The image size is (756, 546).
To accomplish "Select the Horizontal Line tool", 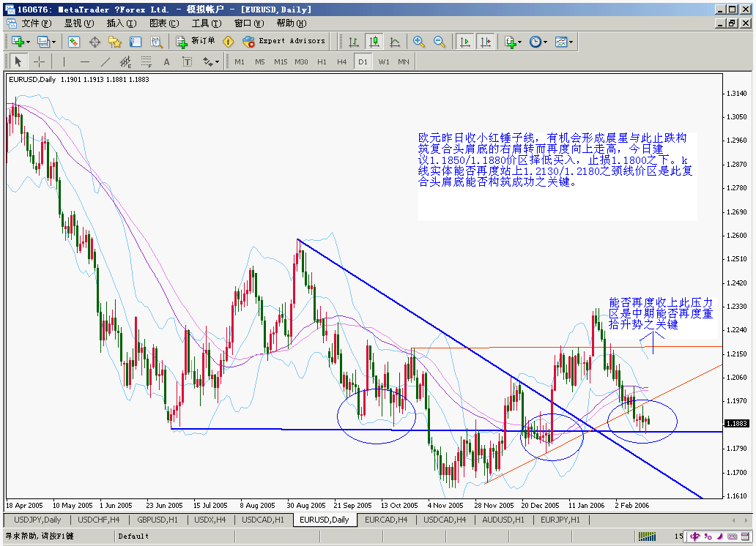I will click(x=85, y=61).
